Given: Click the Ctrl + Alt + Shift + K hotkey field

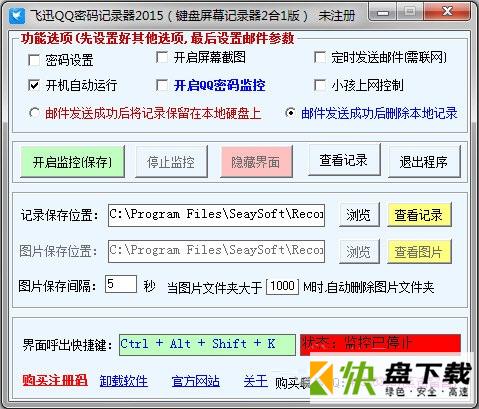Looking at the screenshot, I should (207, 345).
